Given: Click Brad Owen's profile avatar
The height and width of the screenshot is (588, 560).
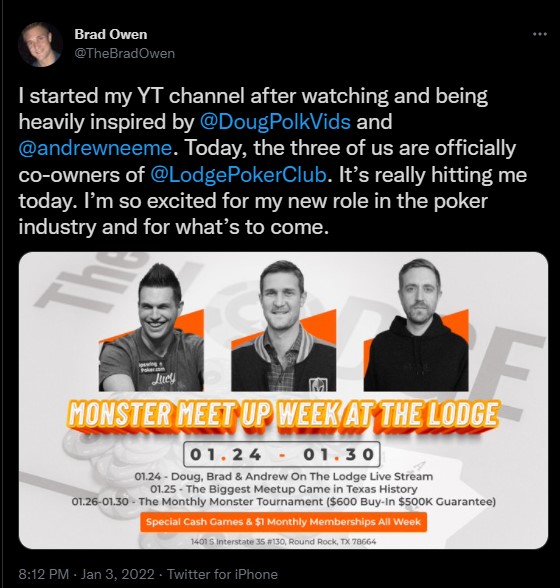Looking at the screenshot, I should 40,45.
